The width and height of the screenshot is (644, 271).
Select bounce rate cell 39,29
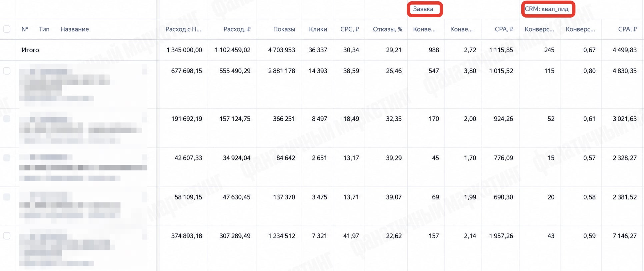(394, 158)
